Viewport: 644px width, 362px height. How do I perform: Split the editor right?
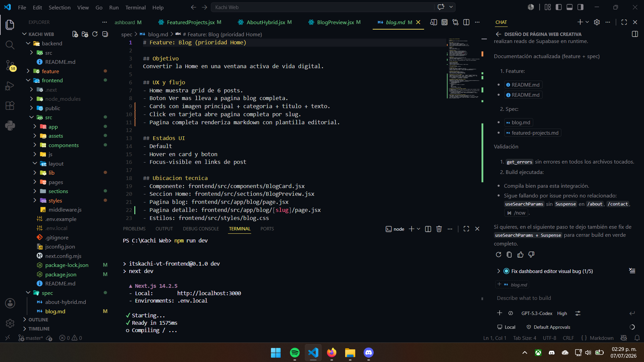point(466,22)
